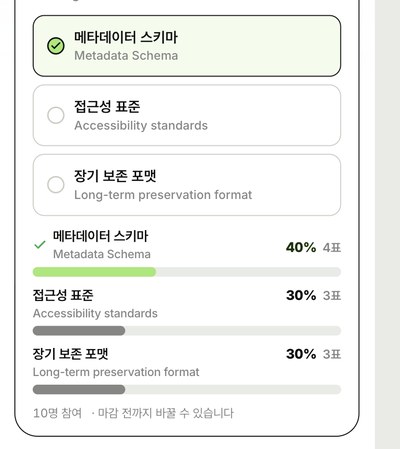Click the 10명 참여 participant count
The width and height of the screenshot is (400, 449).
point(57,413)
